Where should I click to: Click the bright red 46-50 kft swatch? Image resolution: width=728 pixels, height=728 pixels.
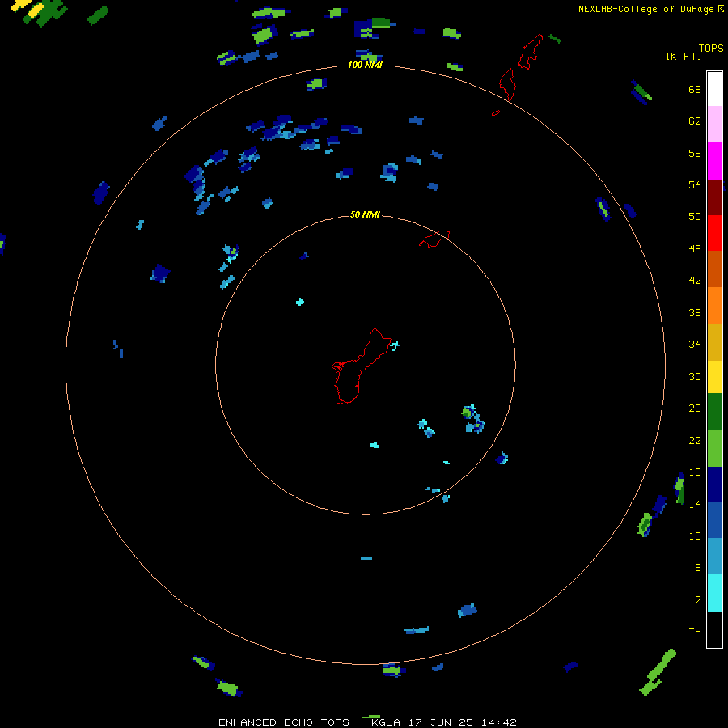point(714,233)
